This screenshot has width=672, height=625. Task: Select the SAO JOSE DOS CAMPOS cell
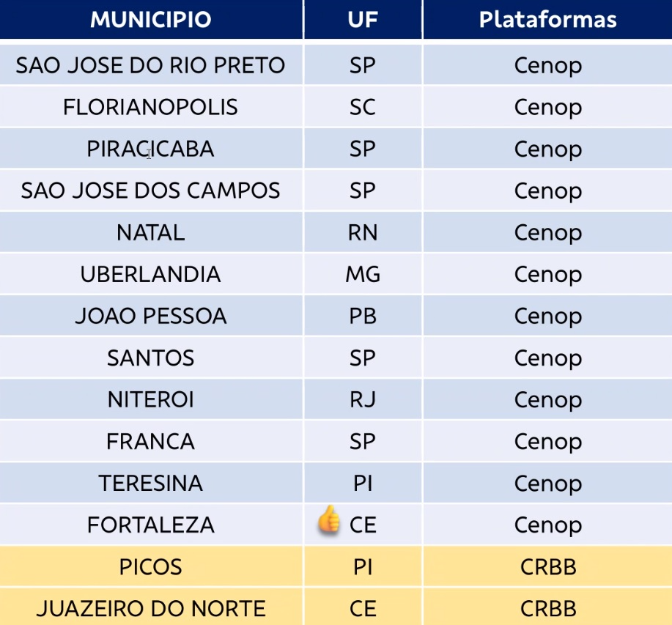[151, 191]
